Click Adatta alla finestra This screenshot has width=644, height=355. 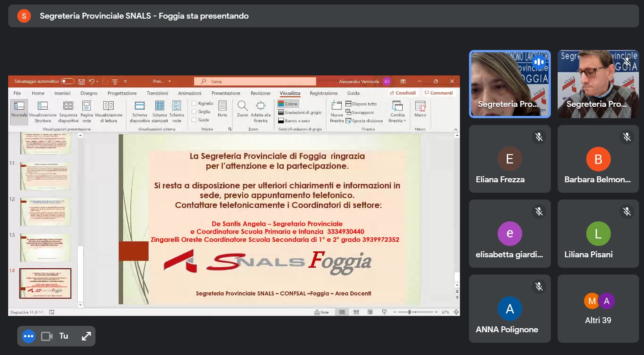[x=260, y=112]
